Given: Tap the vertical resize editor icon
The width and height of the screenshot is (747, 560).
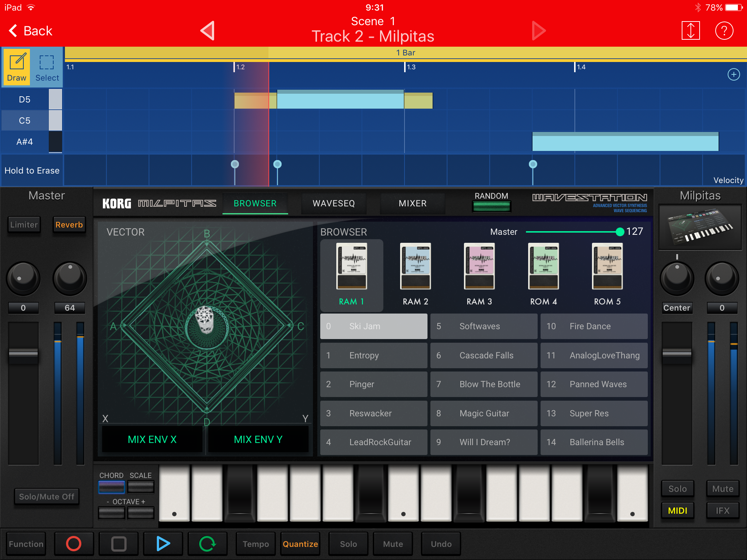Looking at the screenshot, I should (690, 31).
